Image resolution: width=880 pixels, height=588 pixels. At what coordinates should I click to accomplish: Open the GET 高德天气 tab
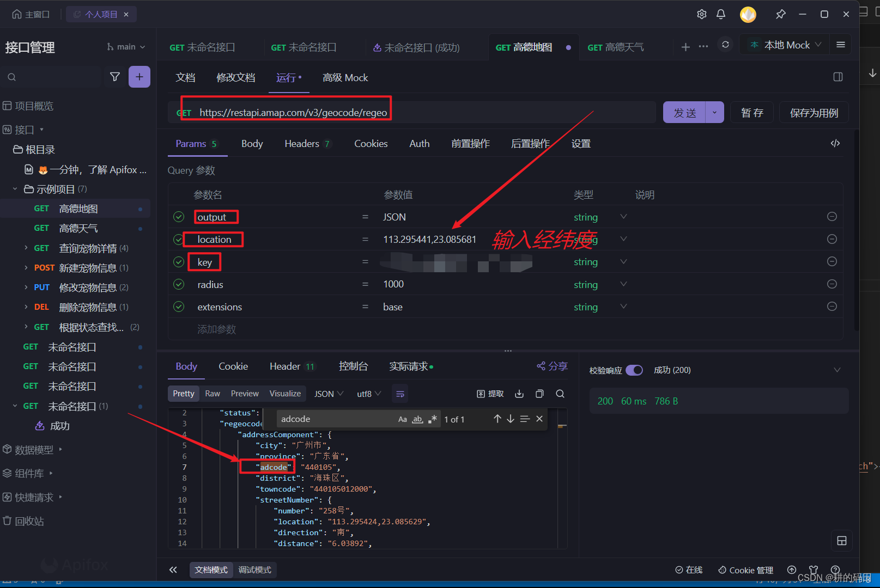(616, 47)
